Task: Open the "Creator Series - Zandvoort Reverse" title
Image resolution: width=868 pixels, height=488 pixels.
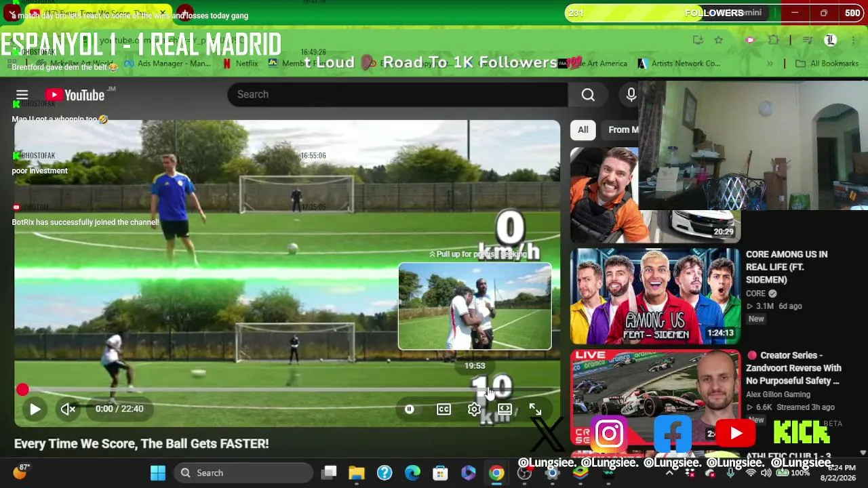Action: click(794, 368)
